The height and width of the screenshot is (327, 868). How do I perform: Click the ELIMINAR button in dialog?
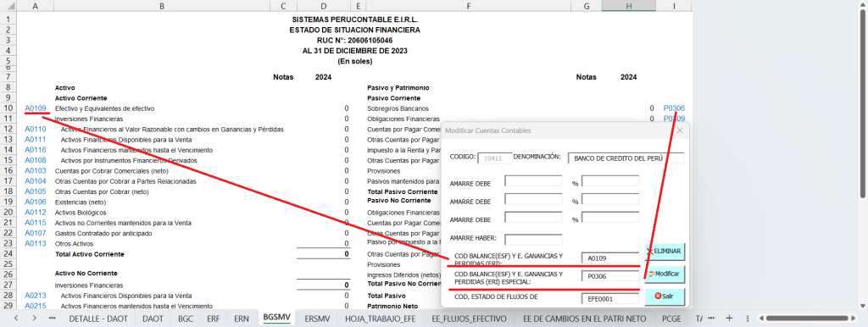(665, 252)
